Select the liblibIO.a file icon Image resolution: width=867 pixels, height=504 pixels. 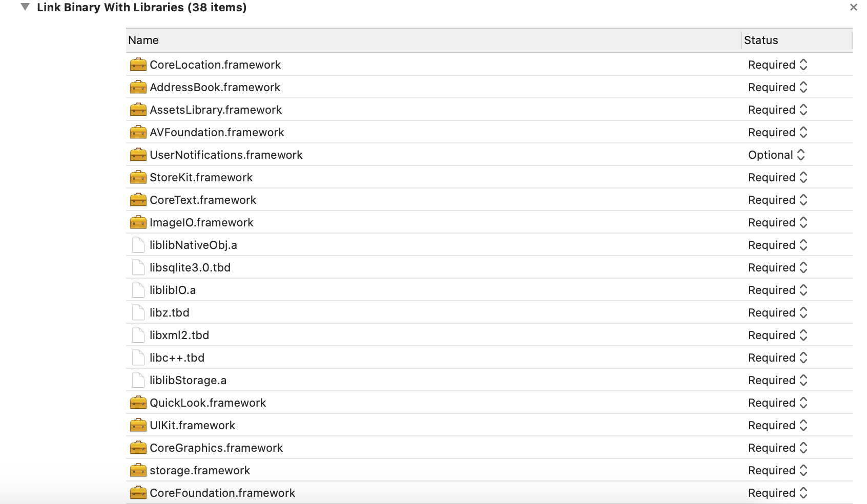click(x=138, y=290)
